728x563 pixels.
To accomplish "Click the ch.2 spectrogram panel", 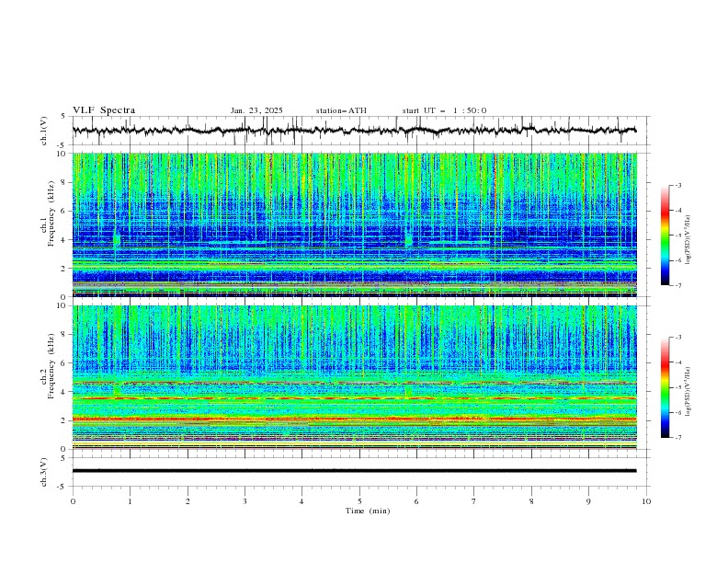I will pos(355,377).
